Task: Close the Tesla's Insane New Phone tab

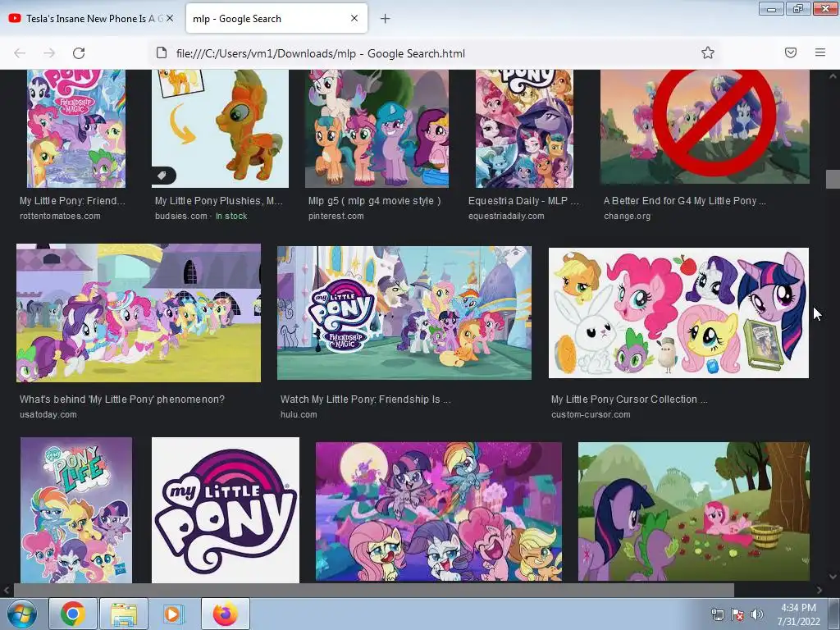Action: point(170,18)
